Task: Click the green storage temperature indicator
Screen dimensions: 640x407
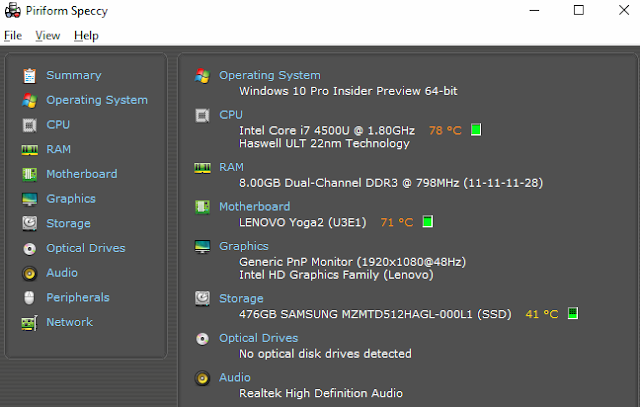Action: [573, 314]
